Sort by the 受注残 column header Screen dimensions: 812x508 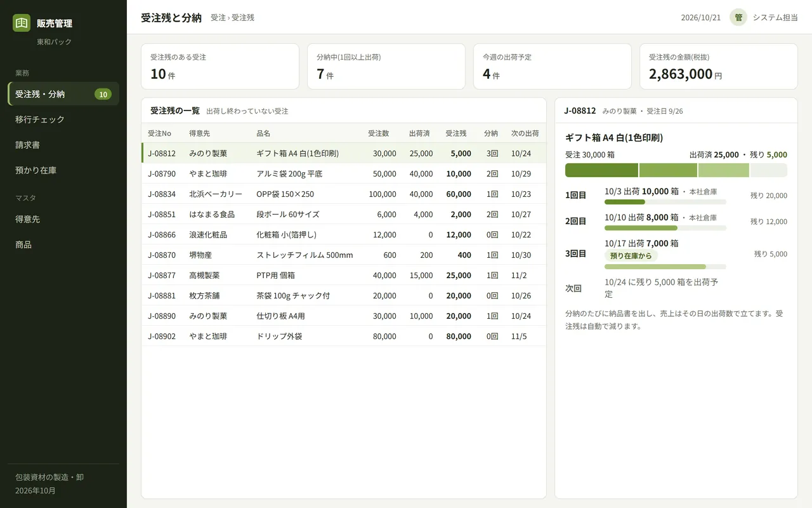[x=456, y=133]
